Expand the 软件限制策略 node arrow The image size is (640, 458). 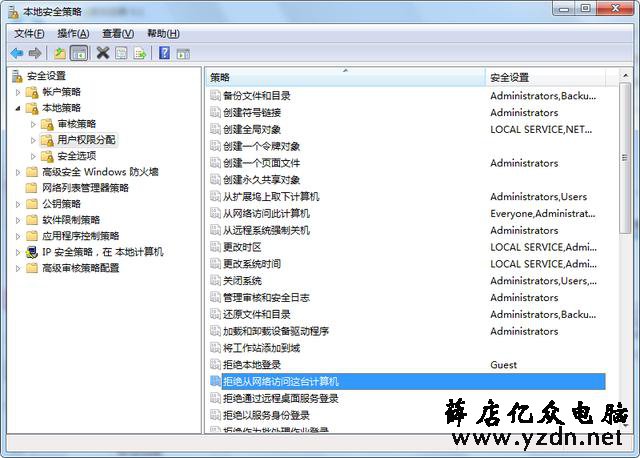pos(18,220)
